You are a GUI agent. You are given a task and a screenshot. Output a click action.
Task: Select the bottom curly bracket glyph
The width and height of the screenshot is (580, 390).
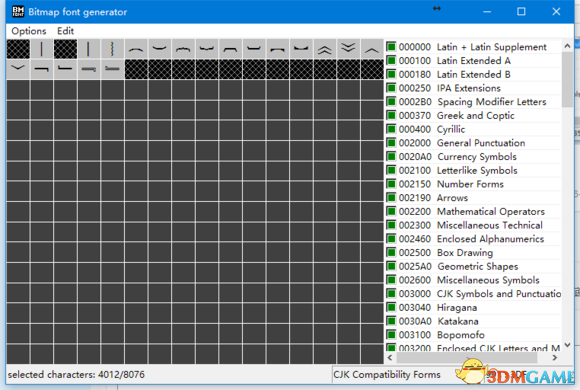207,49
